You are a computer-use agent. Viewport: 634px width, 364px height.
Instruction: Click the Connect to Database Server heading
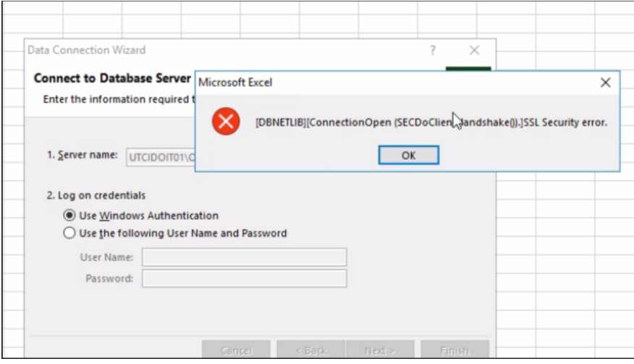coord(112,78)
